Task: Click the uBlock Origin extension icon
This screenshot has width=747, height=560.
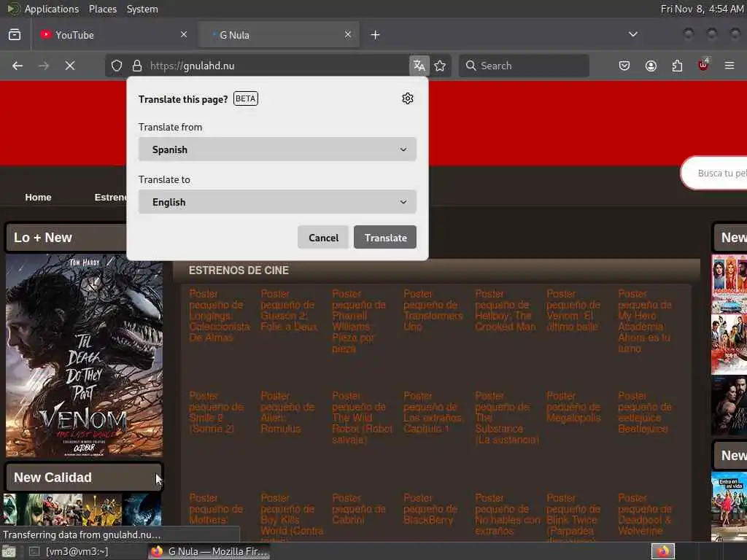Action: point(703,65)
